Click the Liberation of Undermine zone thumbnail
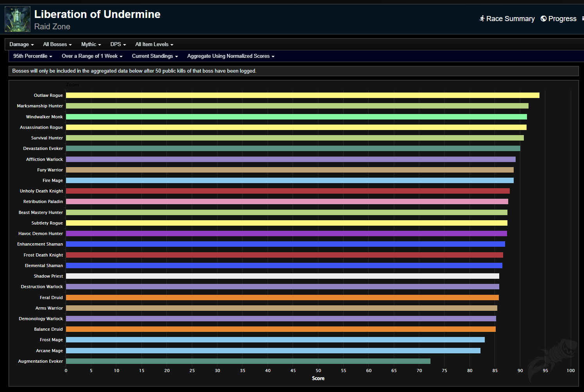The width and height of the screenshot is (584, 392). (17, 19)
